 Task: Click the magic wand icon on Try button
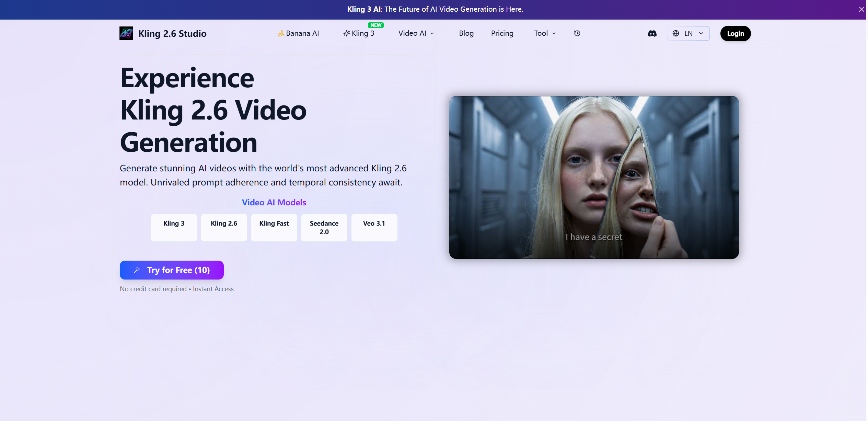[x=137, y=270]
